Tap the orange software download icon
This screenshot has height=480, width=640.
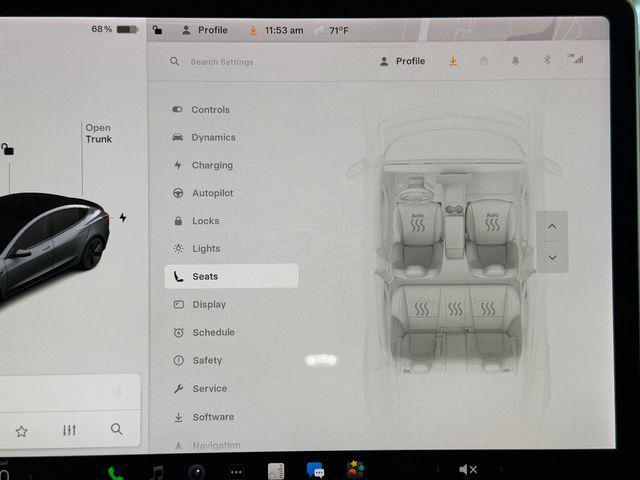(x=452, y=61)
